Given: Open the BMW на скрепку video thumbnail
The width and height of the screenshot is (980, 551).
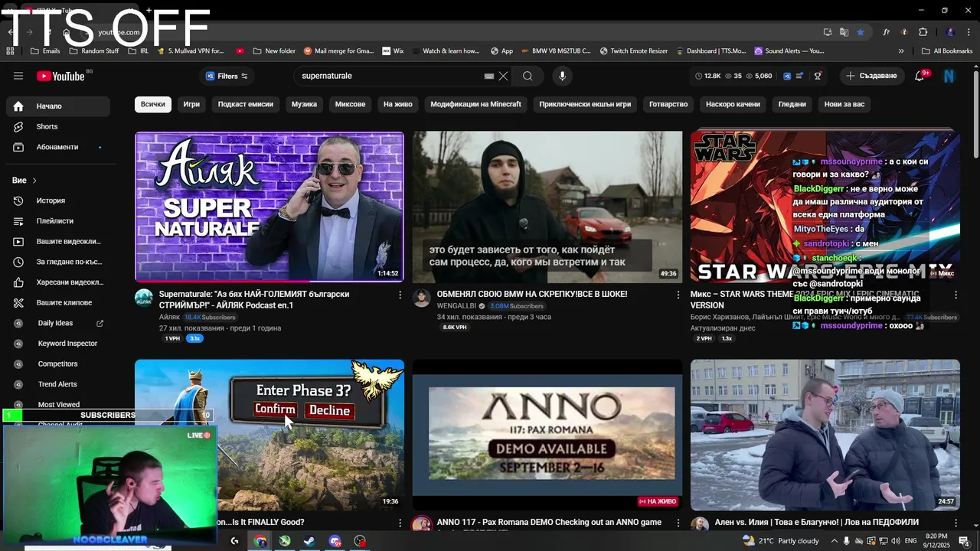Looking at the screenshot, I should coord(547,207).
